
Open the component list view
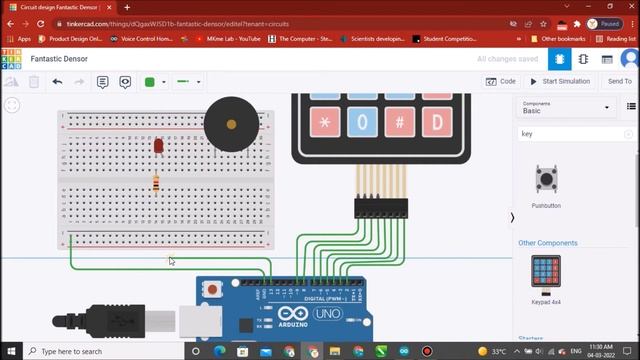607,59
